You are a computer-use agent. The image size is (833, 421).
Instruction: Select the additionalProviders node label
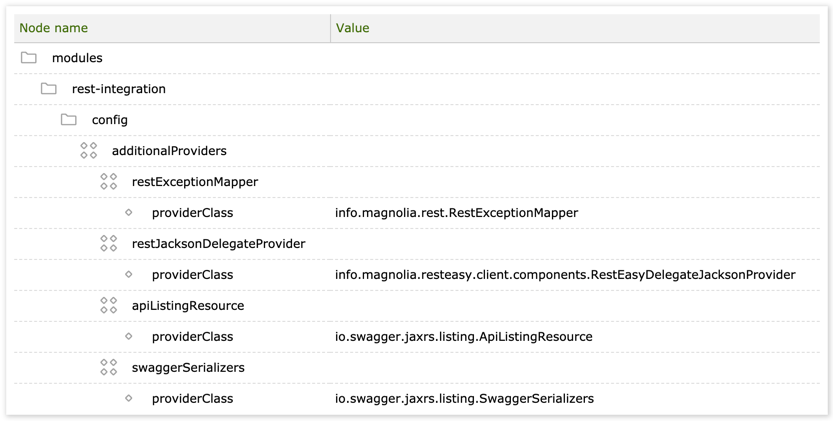tap(169, 151)
